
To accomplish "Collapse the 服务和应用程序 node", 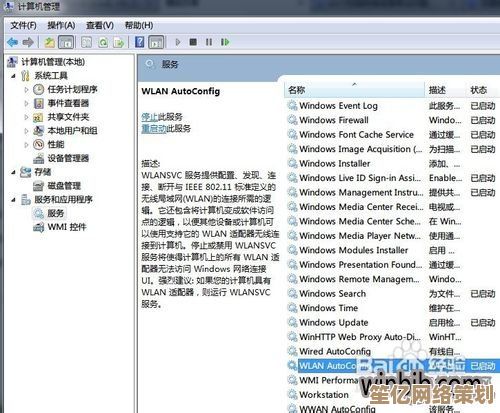I will click(13, 200).
